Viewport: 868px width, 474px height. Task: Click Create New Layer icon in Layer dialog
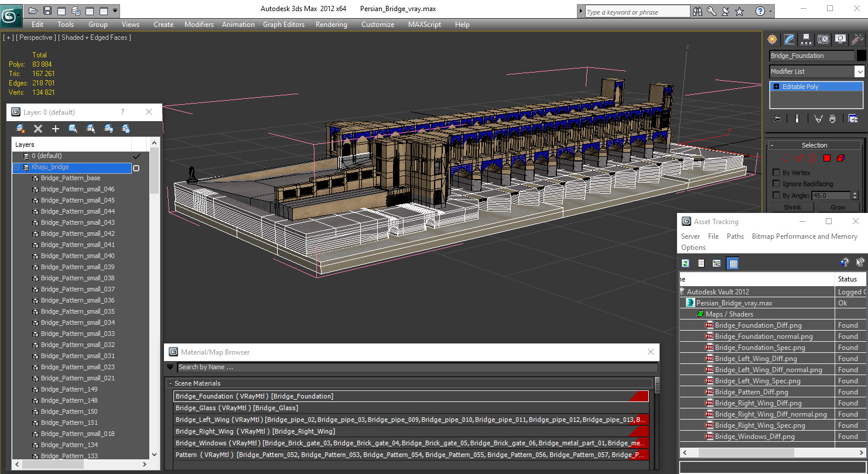(x=20, y=129)
